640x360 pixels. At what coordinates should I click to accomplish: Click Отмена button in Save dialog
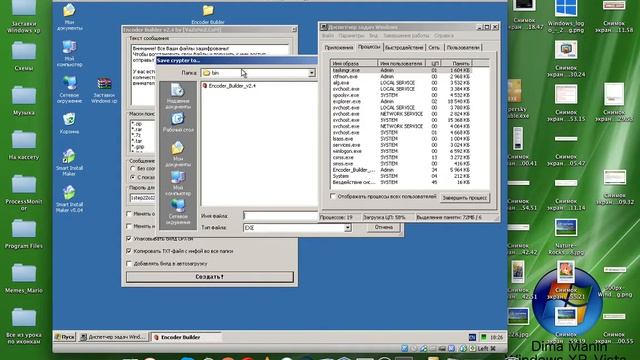pyautogui.click(x=383, y=227)
